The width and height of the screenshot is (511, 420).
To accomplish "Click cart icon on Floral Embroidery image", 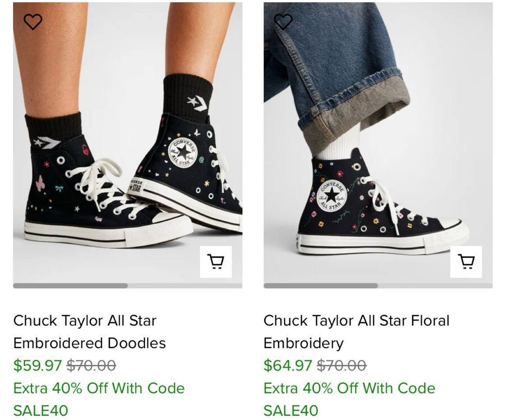I will [466, 262].
